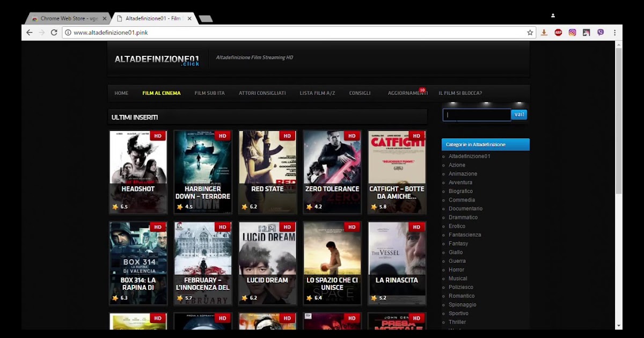Open AGGIORNAMENTI with the notification badge

tap(407, 93)
